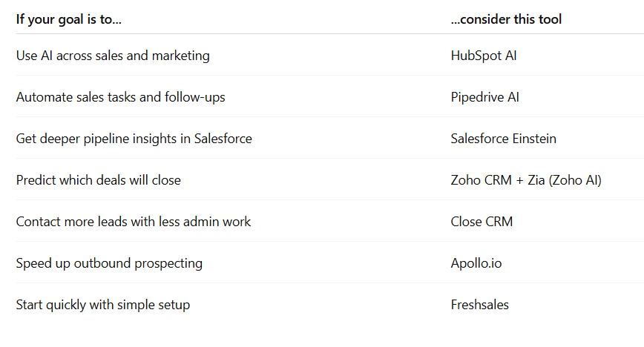Select the "Start quickly with simple setup" goal

[x=102, y=305]
